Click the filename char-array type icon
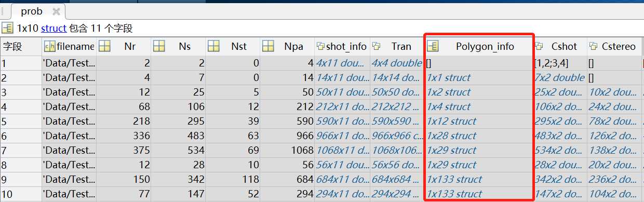644x202 pixels. pos(50,46)
